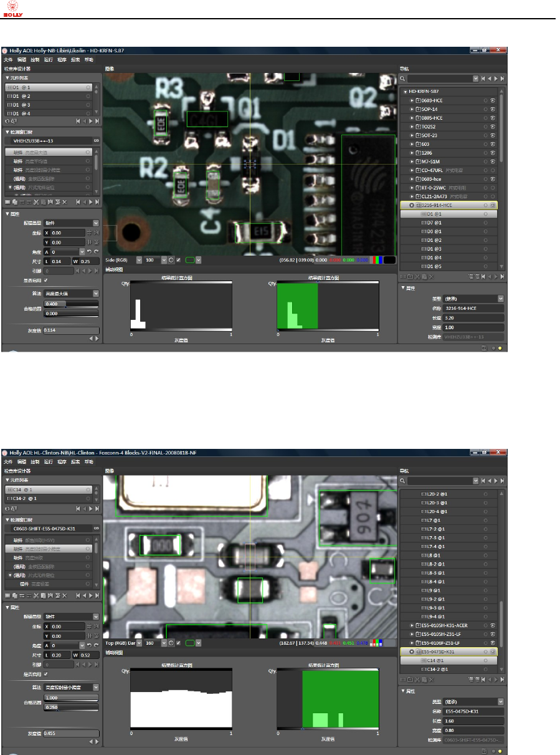The height and width of the screenshot is (755, 560).
Task: Collapse the 3216-914-HCE tree node
Action: [x=411, y=205]
